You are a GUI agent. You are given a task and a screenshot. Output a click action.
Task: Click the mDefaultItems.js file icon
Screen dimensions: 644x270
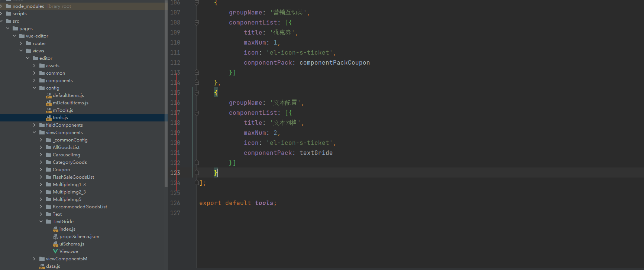tap(49, 103)
